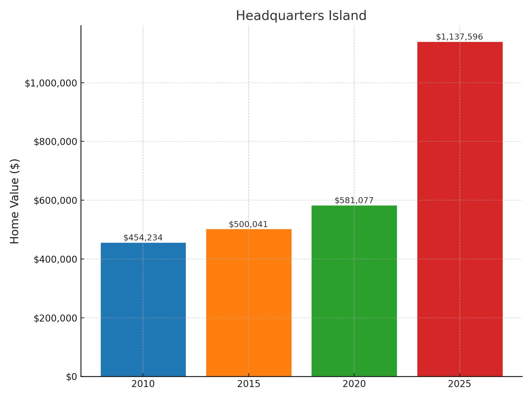
Task: Click the $500,041 value label
Action: pyautogui.click(x=248, y=224)
